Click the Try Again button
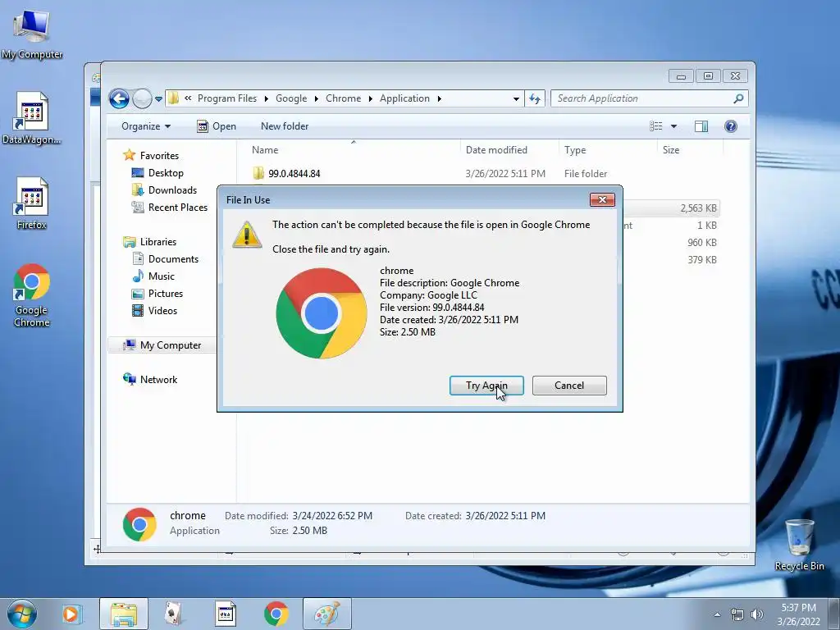 coord(486,386)
